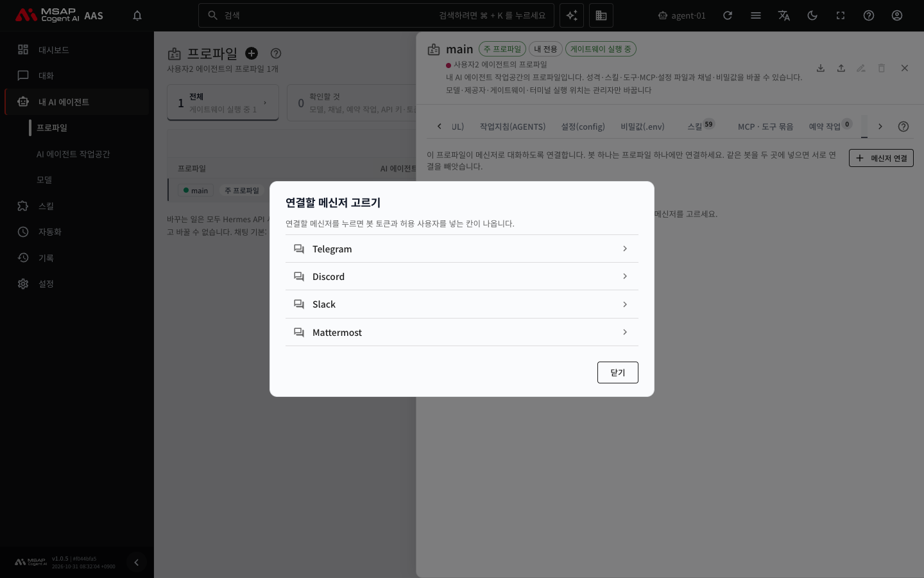
Task: Open the notifications bell
Action: [137, 15]
